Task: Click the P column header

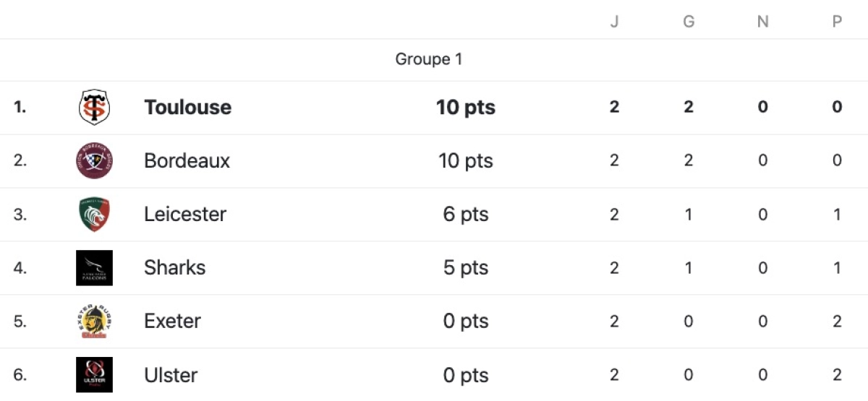Action: (837, 22)
